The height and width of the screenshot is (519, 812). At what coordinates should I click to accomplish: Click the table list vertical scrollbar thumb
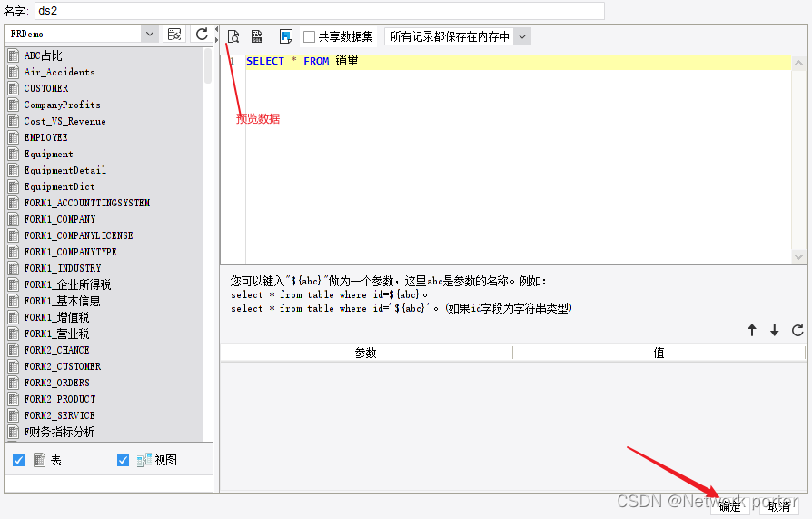pos(208,65)
